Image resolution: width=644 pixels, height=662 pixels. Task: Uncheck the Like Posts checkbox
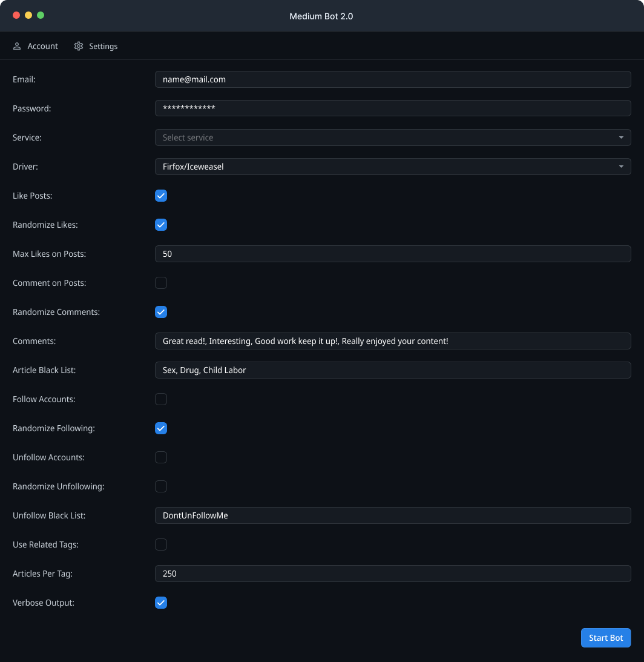click(161, 196)
